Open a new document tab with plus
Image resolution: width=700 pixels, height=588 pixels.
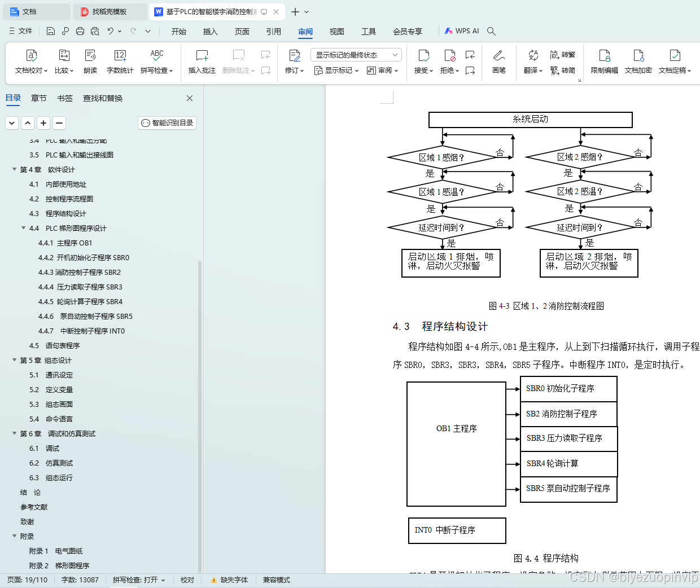[x=295, y=11]
